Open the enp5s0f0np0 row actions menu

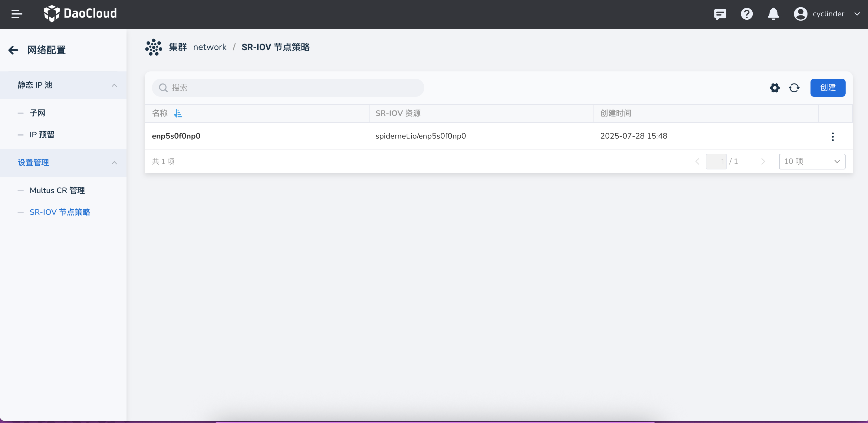pos(833,137)
